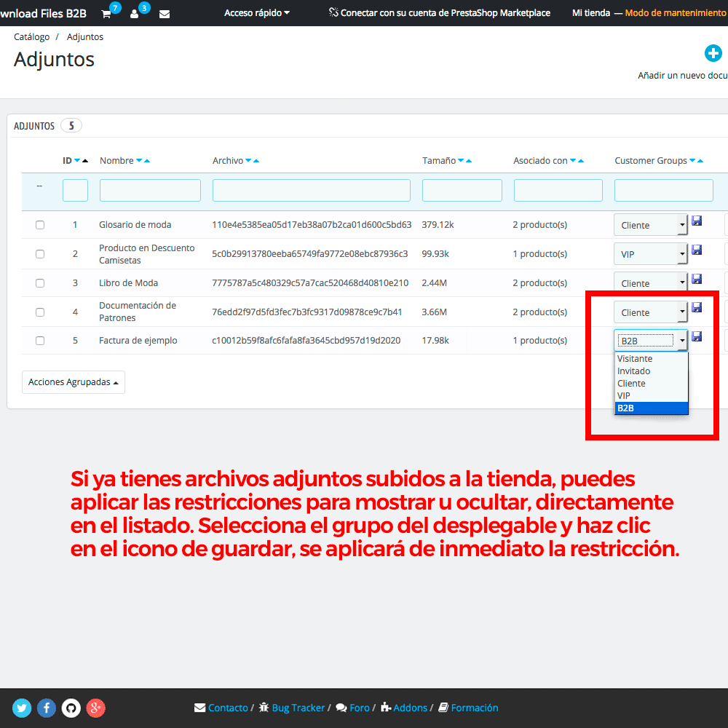Click the plus icon to add new document

[x=713, y=53]
